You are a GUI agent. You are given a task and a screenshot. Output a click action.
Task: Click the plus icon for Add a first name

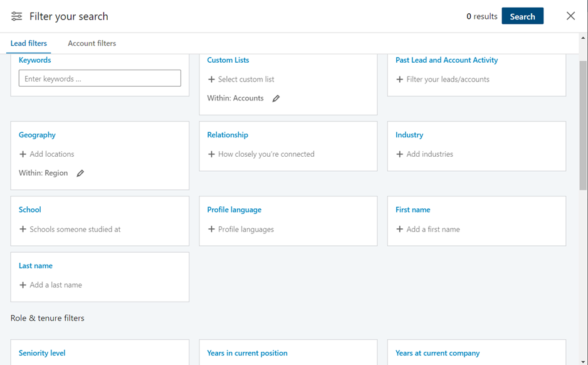click(400, 229)
